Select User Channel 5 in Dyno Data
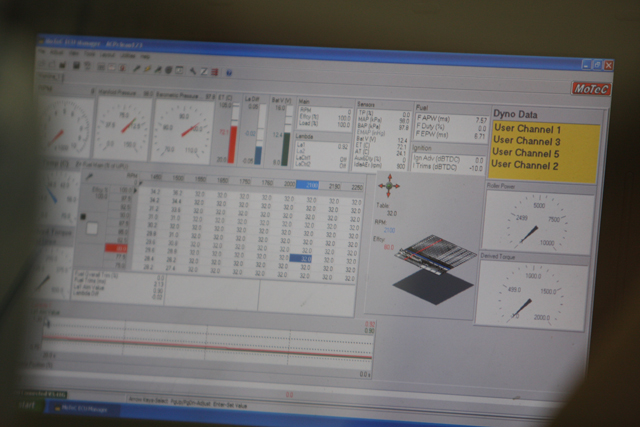640x427 pixels. pyautogui.click(x=525, y=153)
